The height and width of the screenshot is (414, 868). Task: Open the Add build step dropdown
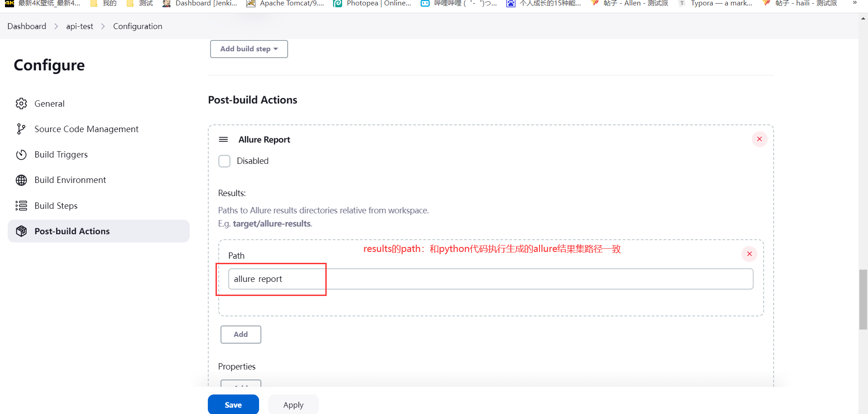tap(249, 49)
